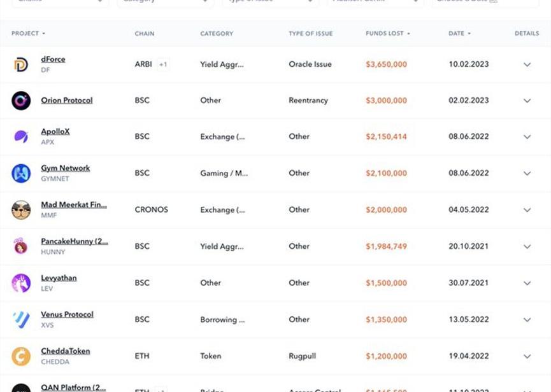Viewport: 551px width, 392px height.
Task: Open the ApolloX project link
Action: 55,132
